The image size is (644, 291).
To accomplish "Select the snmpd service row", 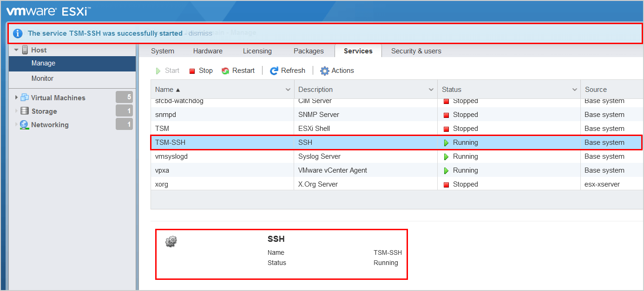I will click(x=396, y=115).
